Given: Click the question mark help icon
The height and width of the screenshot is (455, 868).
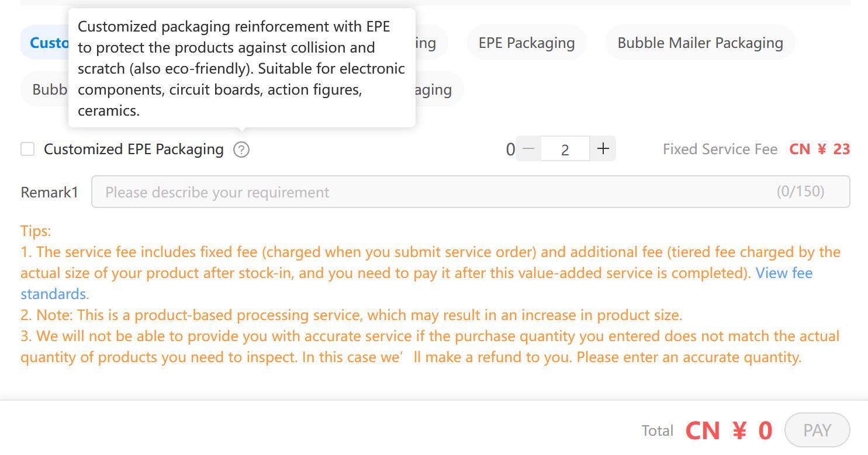Looking at the screenshot, I should (241, 150).
